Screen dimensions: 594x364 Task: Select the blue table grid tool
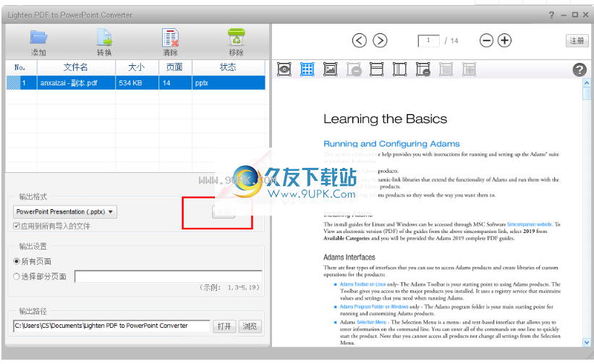tap(307, 69)
